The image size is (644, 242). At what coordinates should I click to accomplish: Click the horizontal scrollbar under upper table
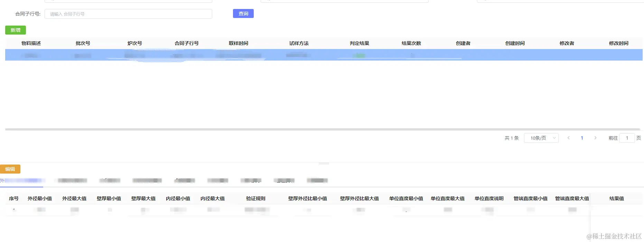[323, 129]
